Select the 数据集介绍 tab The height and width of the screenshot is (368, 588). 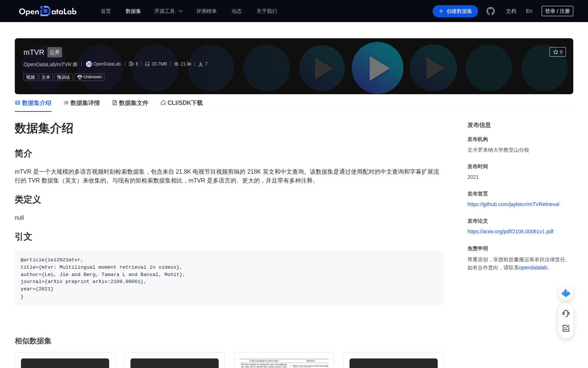pos(33,103)
